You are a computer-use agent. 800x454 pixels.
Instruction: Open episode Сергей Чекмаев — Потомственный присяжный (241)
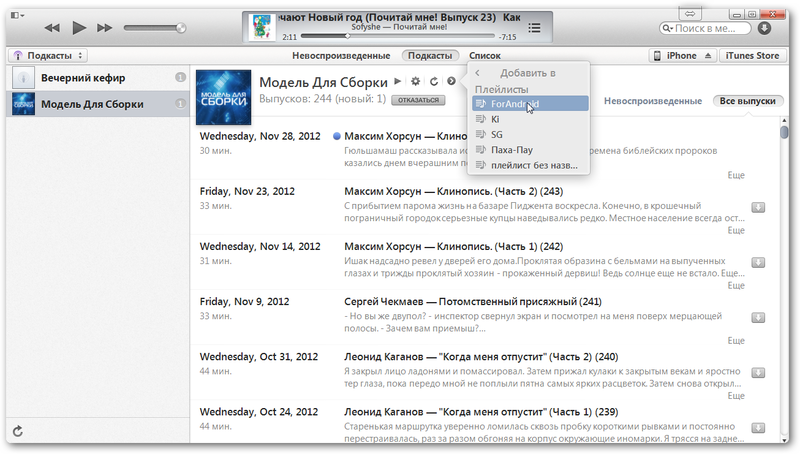pos(473,301)
